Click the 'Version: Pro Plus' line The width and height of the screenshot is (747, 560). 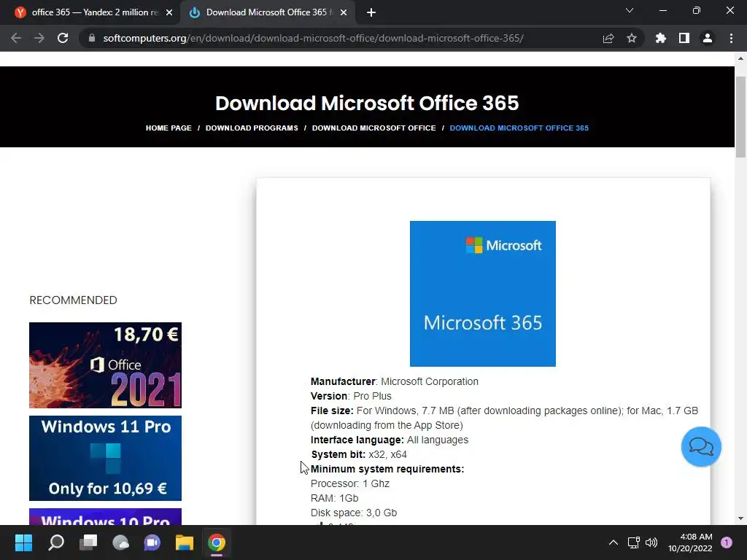click(351, 396)
